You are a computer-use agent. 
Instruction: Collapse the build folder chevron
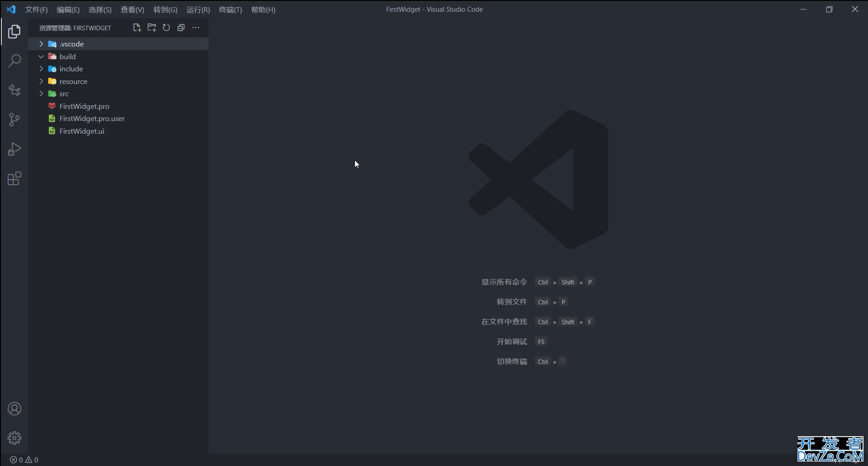[41, 56]
